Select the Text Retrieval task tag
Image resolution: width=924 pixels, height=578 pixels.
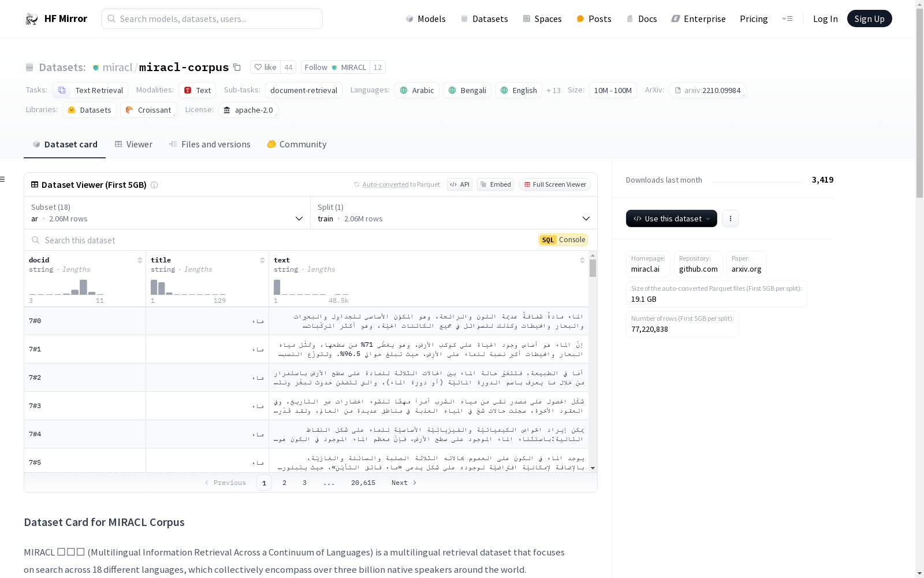(x=90, y=90)
